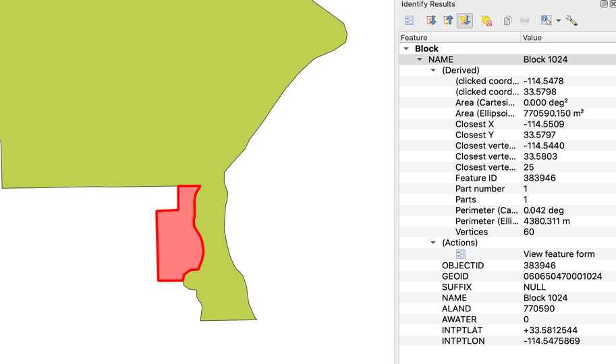Collapse the NAME Block 1024 feature node

point(420,60)
